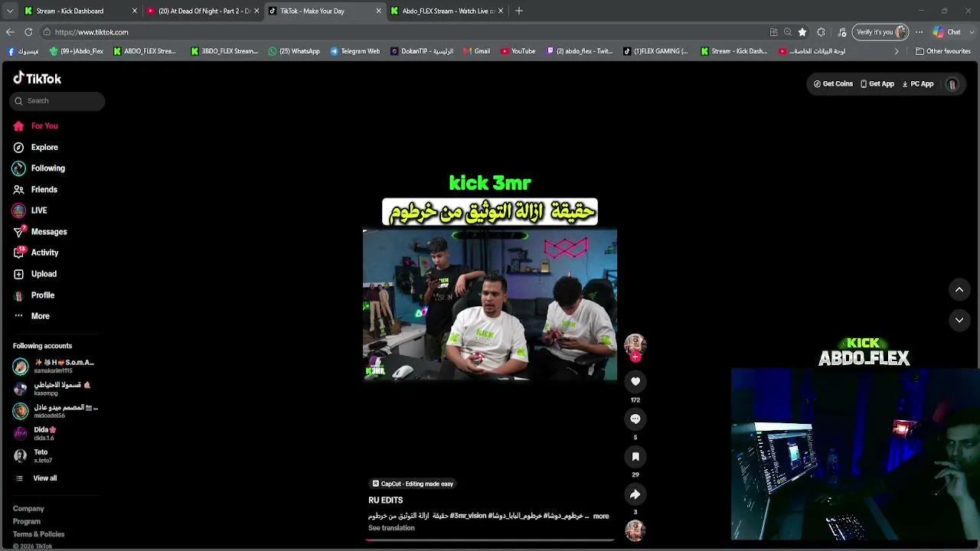Expand the Company footer section

(x=28, y=509)
